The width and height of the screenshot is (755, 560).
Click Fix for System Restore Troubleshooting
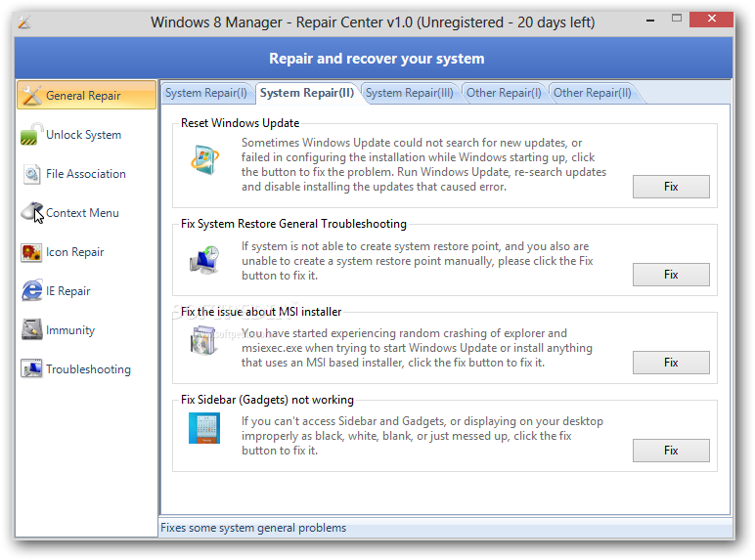tap(671, 275)
